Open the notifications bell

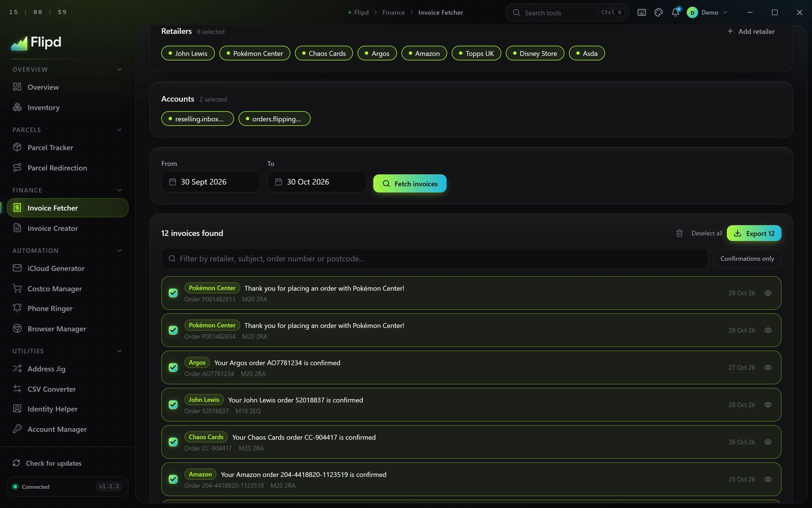click(676, 12)
